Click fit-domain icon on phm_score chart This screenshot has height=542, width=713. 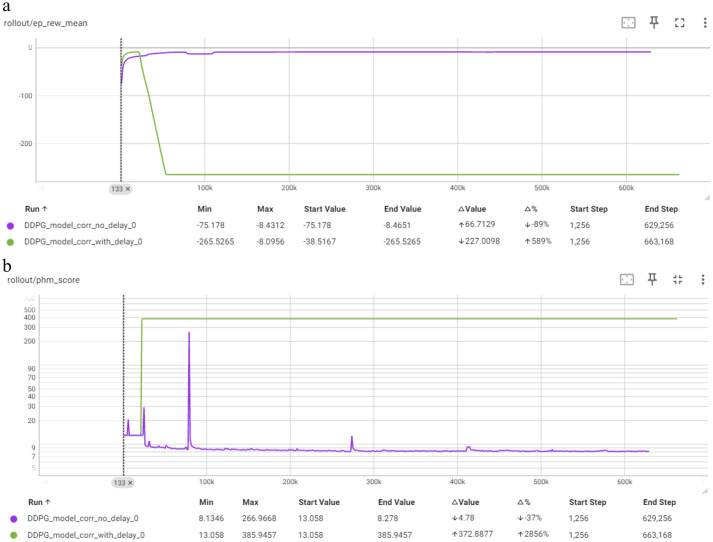tap(627, 279)
